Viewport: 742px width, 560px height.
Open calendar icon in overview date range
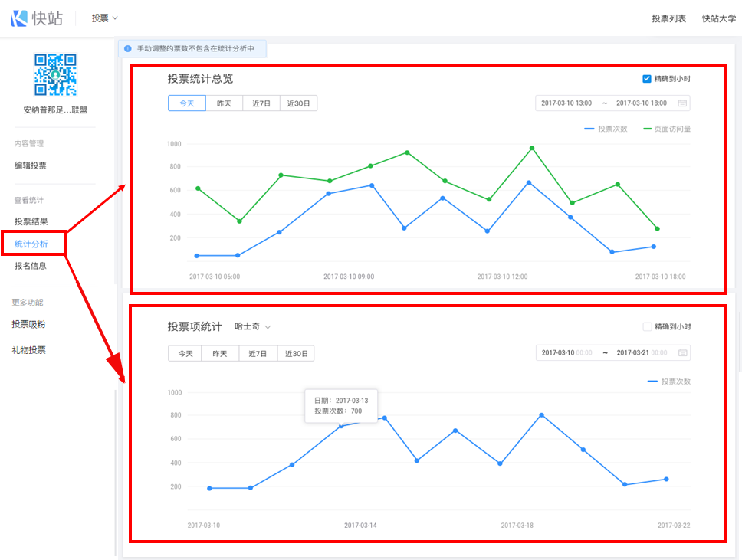[682, 103]
